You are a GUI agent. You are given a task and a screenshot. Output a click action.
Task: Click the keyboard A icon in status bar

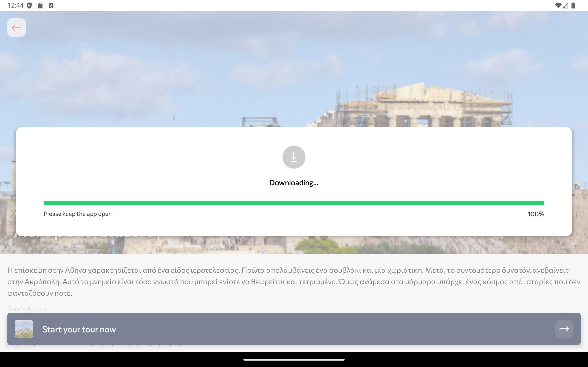pyautogui.click(x=51, y=5)
